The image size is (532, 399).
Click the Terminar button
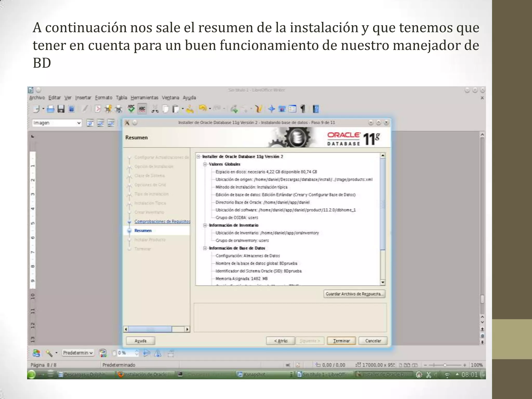pyautogui.click(x=341, y=341)
